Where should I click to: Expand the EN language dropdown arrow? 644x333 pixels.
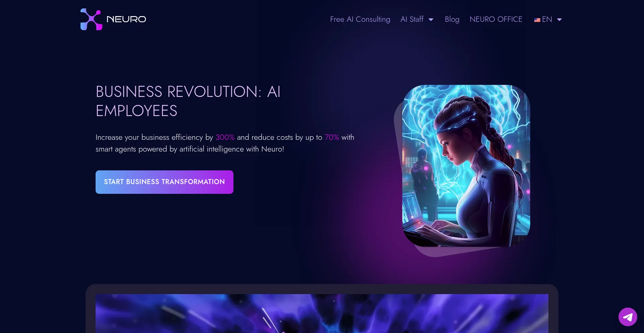[559, 19]
